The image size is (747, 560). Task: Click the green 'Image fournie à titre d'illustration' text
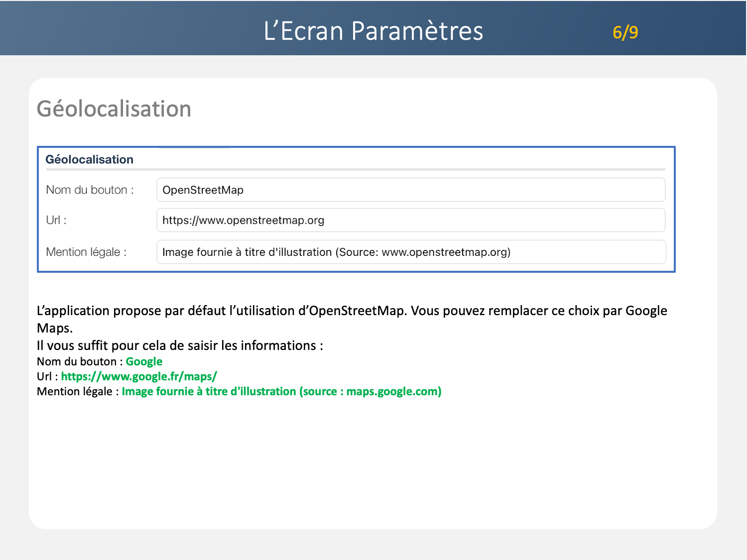point(281,391)
